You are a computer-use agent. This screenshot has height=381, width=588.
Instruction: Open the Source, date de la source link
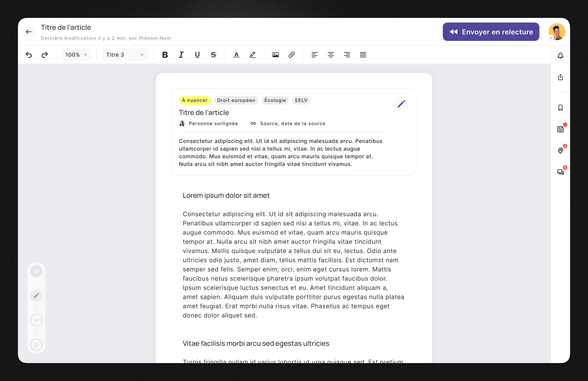[292, 123]
